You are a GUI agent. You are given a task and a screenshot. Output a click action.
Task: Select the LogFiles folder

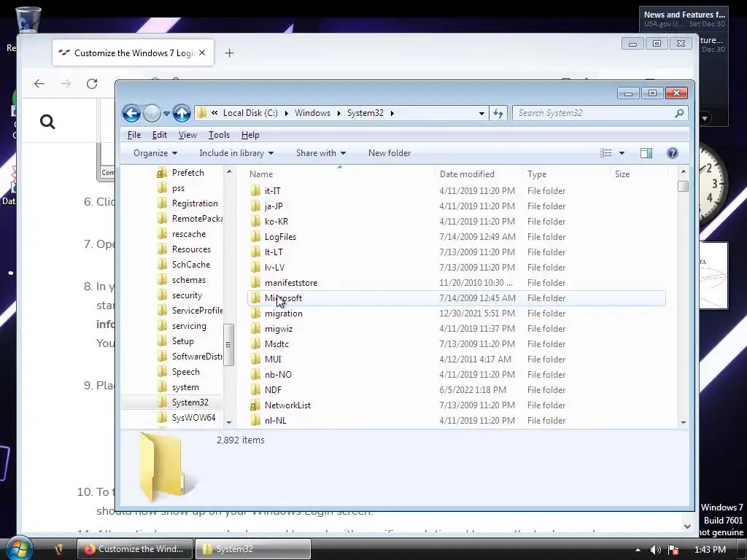457,237
